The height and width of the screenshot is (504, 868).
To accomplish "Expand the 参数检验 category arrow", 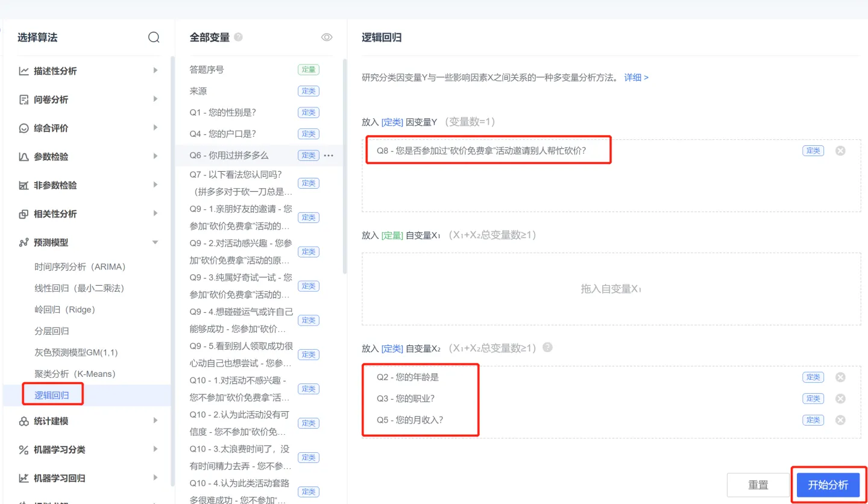I will tap(156, 156).
